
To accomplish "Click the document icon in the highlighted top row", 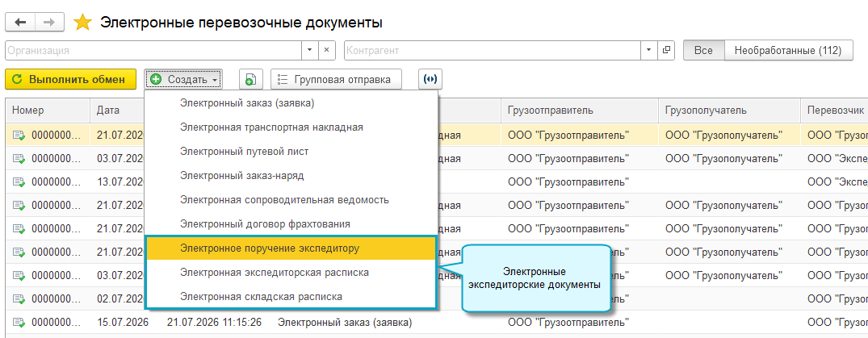I will pos(19,135).
